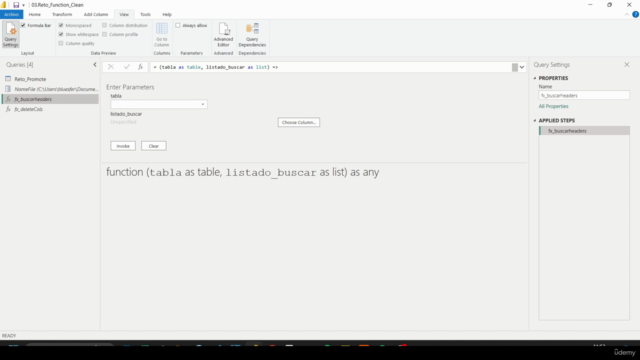The width and height of the screenshot is (640, 360).
Task: Select the Reto_Promote table query
Action: [30, 79]
